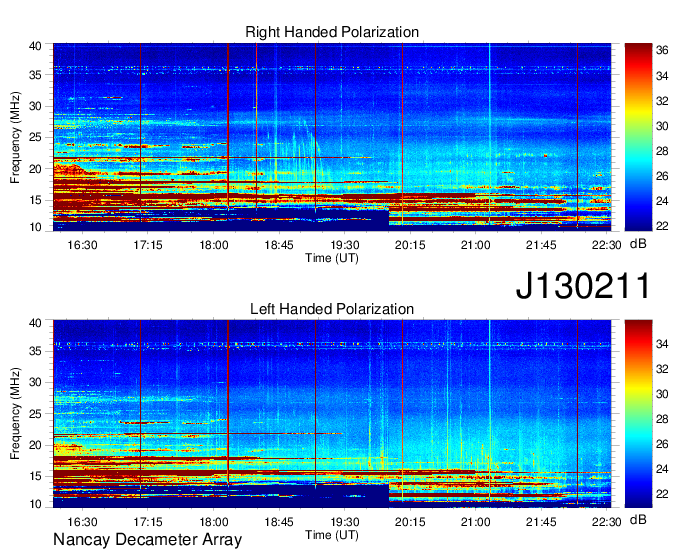Click the "16:30" time tick under Left Handed plot
Image resolution: width=680 pixels, height=552 pixels.
[x=82, y=522]
